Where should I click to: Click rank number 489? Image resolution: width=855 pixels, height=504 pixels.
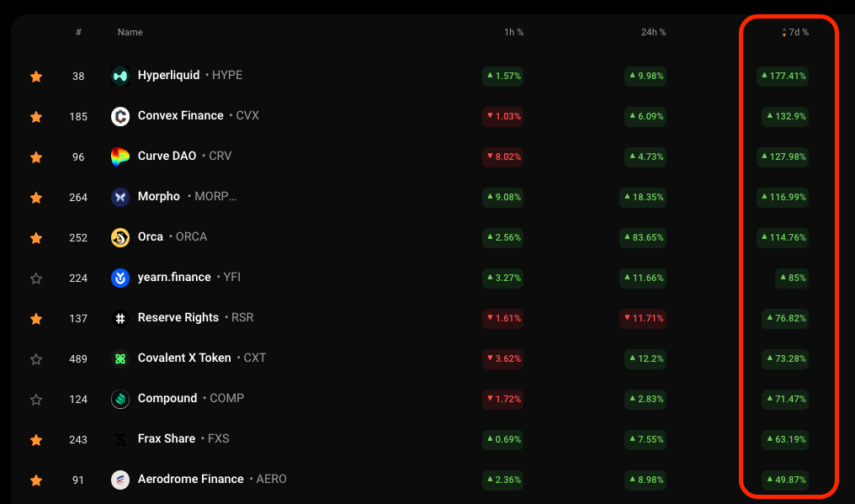(x=78, y=359)
